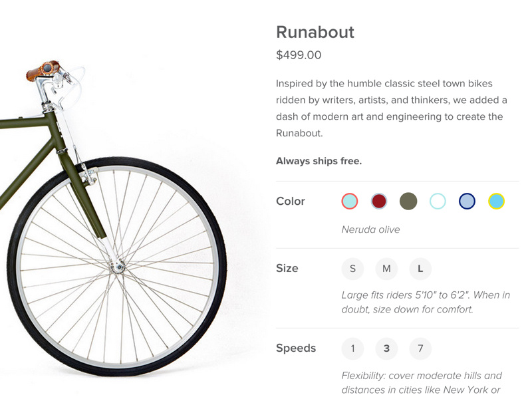Choose the medium M size option
Viewport: 532px width, 399px height.
[386, 269]
